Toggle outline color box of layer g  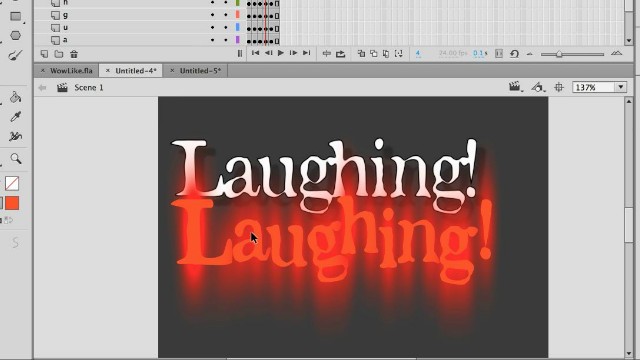click(238, 15)
